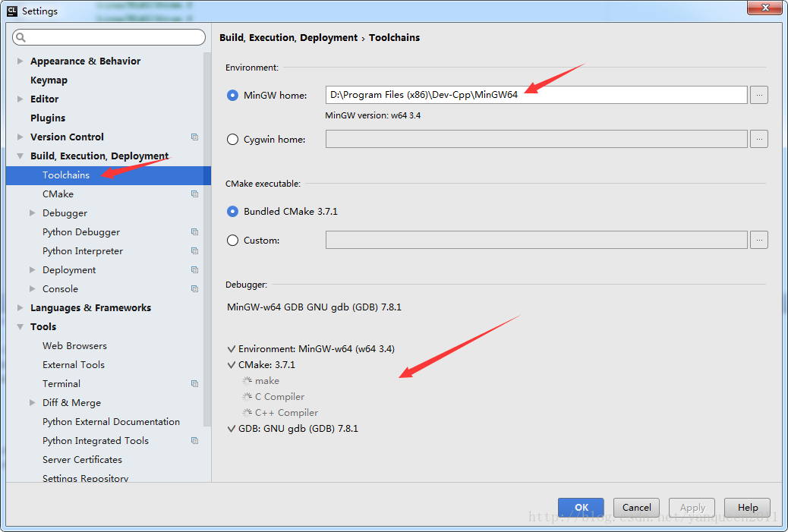Click the search magnifier icon

20,37
